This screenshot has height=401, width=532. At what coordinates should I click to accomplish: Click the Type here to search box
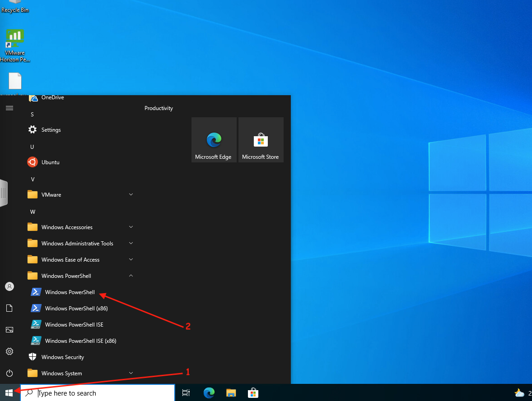click(104, 393)
